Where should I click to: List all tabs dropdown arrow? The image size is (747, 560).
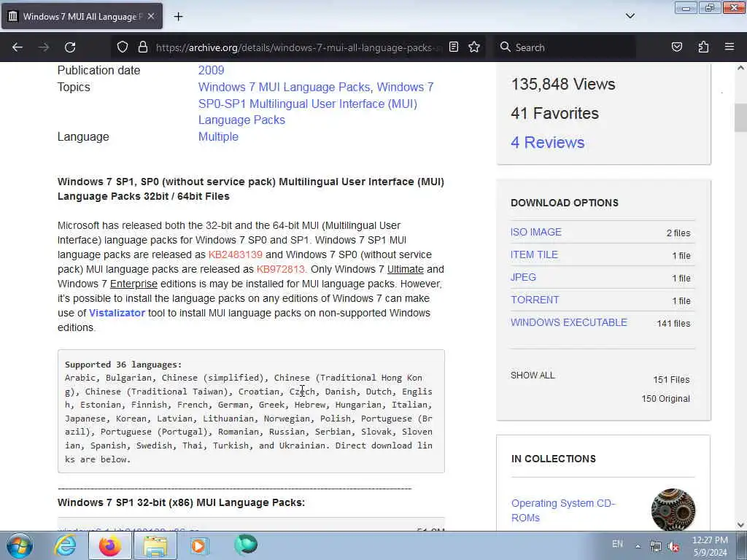point(630,16)
